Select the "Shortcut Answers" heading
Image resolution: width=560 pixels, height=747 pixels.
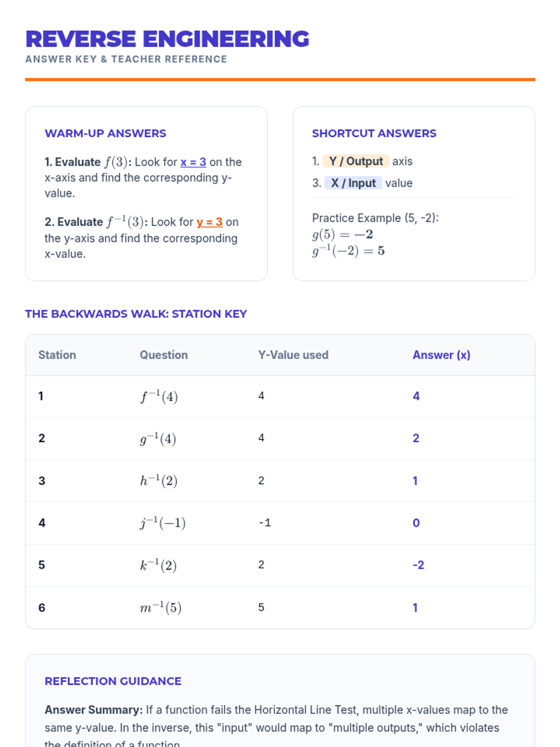374,134
